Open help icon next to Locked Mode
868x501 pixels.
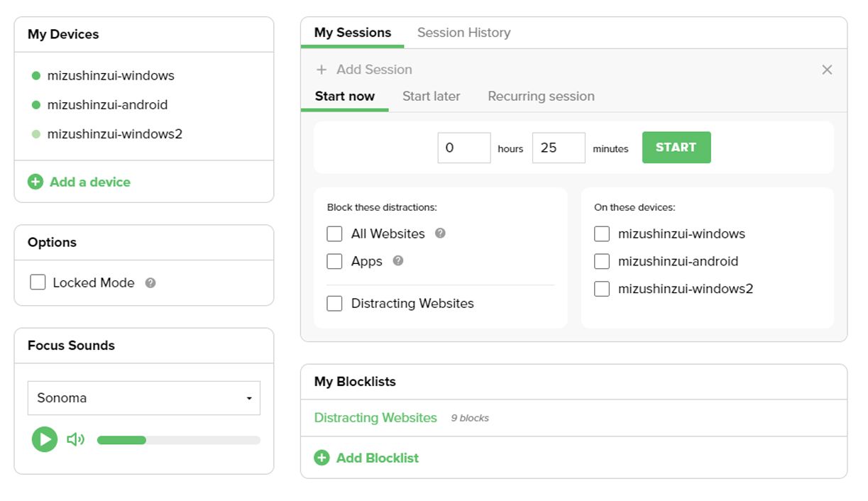(150, 282)
